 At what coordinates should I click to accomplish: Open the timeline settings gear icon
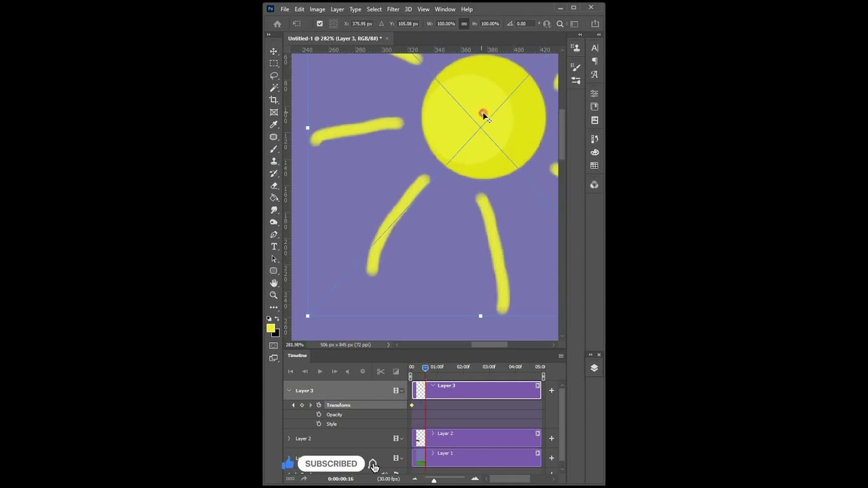tap(363, 371)
